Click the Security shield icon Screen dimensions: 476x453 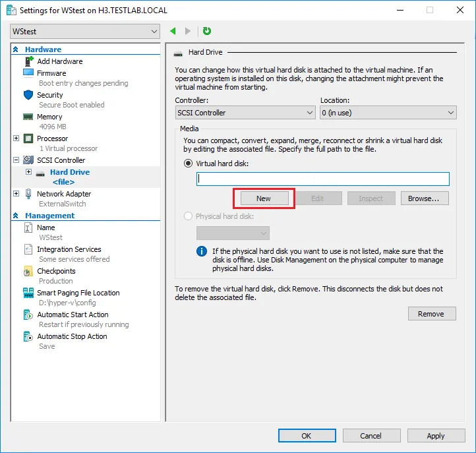point(28,95)
